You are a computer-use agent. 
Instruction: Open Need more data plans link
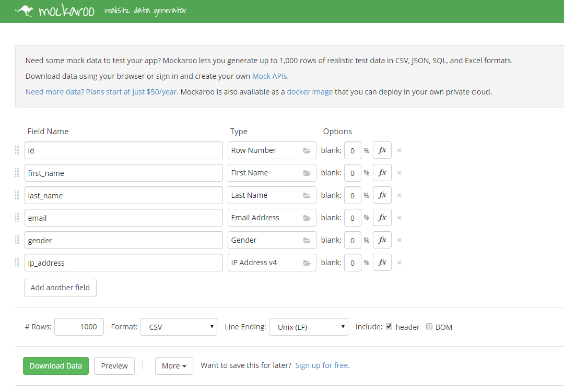click(x=102, y=92)
